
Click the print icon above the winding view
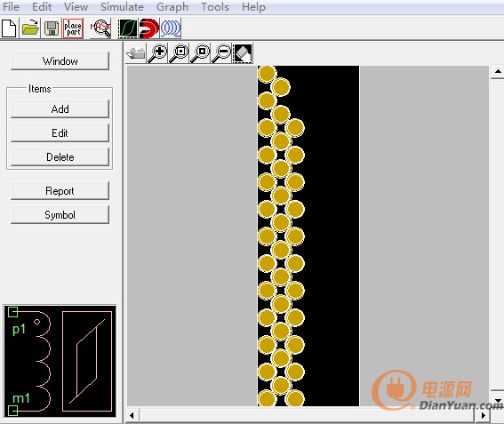tap(136, 53)
